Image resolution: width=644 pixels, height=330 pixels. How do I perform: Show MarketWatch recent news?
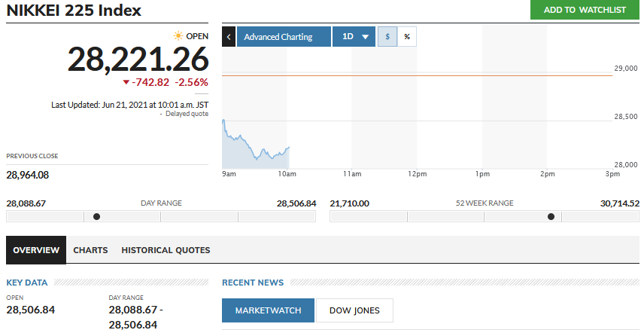click(268, 310)
